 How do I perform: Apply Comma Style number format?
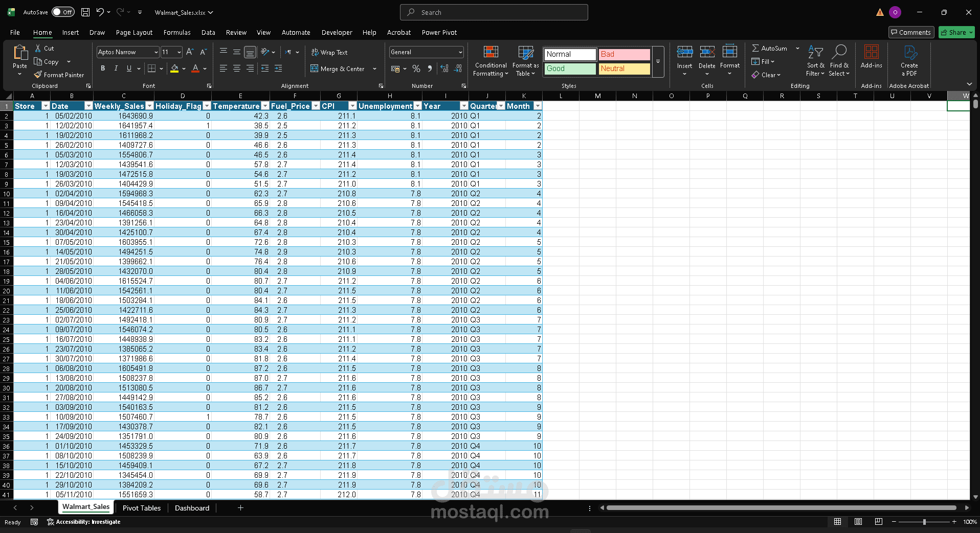click(430, 68)
